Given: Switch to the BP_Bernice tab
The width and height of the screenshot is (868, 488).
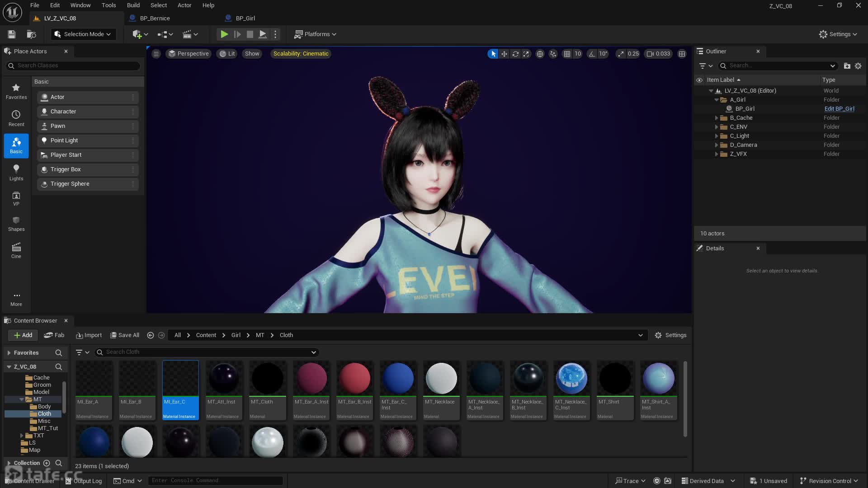Looking at the screenshot, I should pyautogui.click(x=155, y=19).
